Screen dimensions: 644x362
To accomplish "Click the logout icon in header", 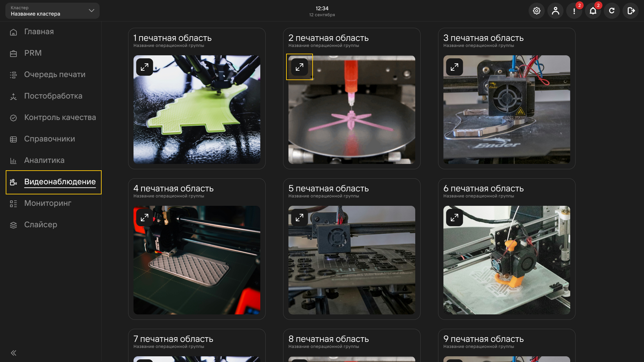I will click(631, 11).
